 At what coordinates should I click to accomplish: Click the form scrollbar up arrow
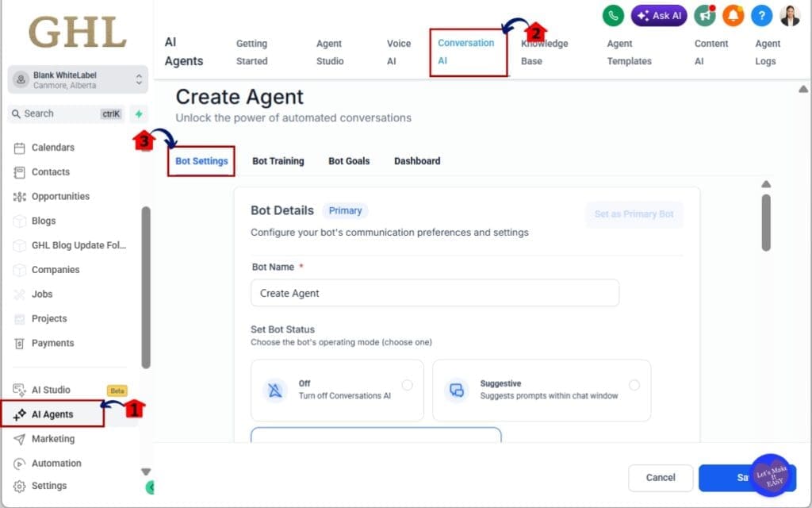tap(766, 184)
